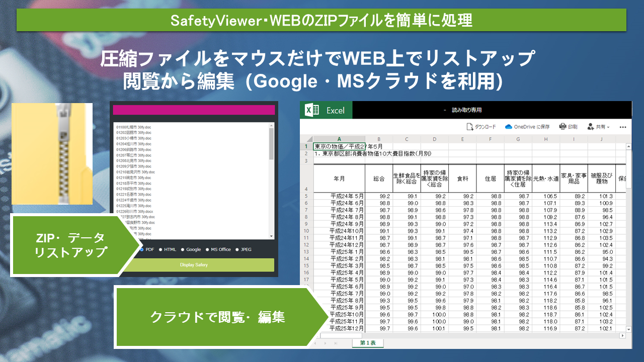This screenshot has width=644, height=362.
Task: Select the Google radio option
Action: [x=183, y=249]
